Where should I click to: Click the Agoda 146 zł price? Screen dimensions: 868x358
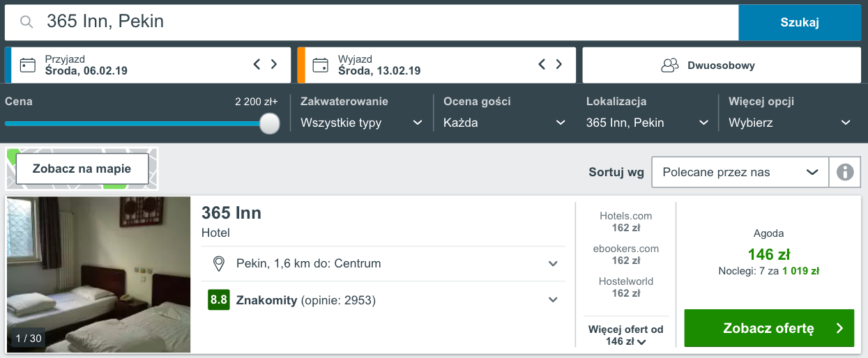tap(769, 254)
